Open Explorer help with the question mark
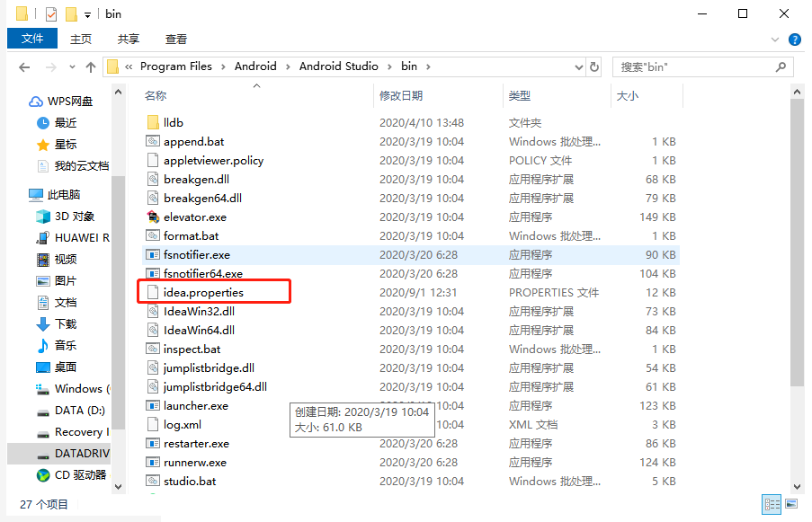The image size is (812, 522). [x=795, y=38]
